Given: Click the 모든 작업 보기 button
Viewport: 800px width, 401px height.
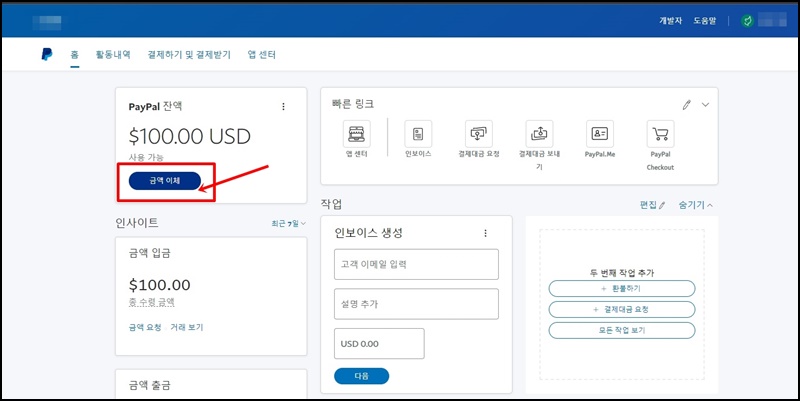Looking at the screenshot, I should (x=622, y=330).
